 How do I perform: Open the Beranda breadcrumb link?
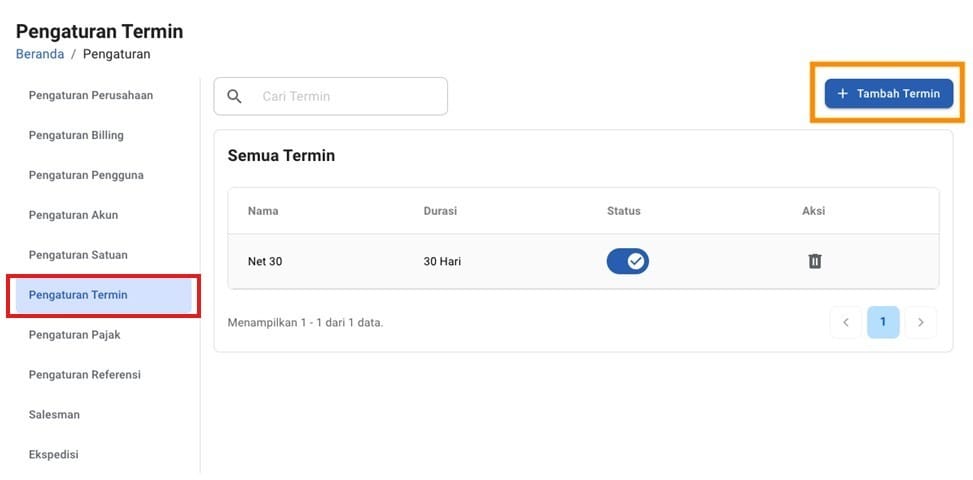pyautogui.click(x=40, y=54)
